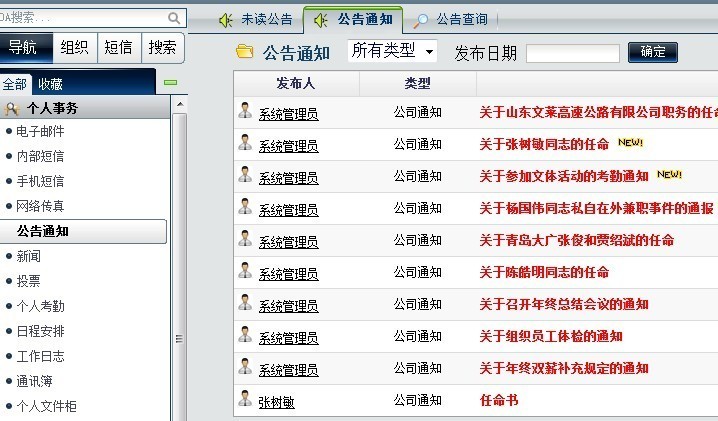
Task: Click the user avatar icon beside 张树敏
Action: (x=245, y=400)
